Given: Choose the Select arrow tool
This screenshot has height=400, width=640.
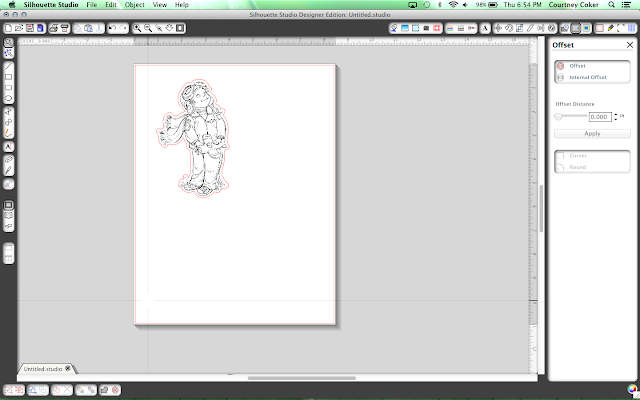Looking at the screenshot, I should 9,42.
